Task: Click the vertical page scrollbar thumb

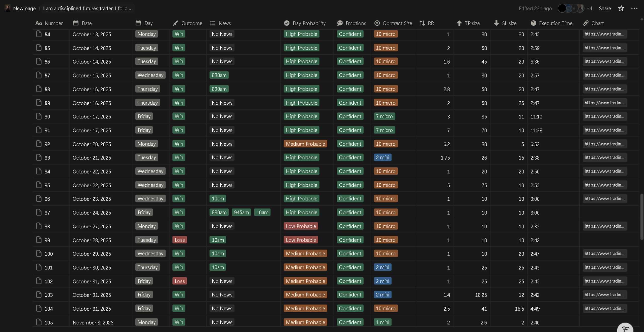Action: [642, 217]
